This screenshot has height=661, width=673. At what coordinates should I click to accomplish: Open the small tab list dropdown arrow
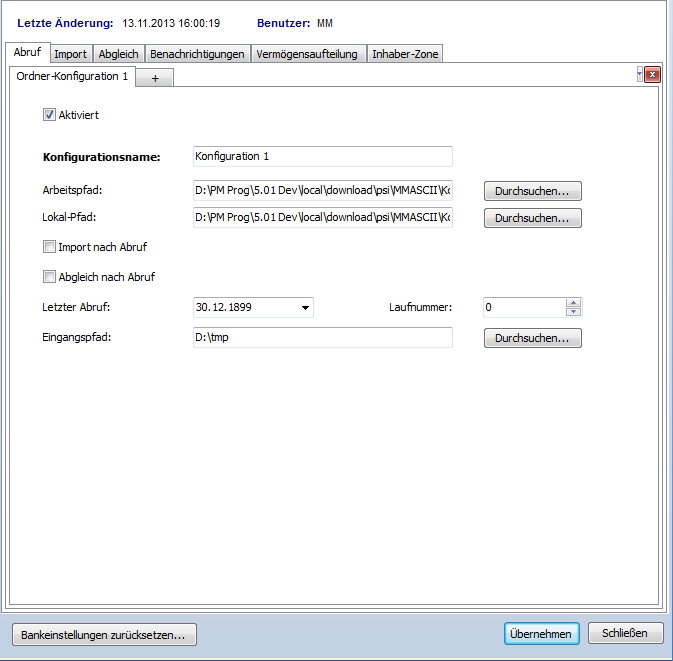(x=639, y=73)
